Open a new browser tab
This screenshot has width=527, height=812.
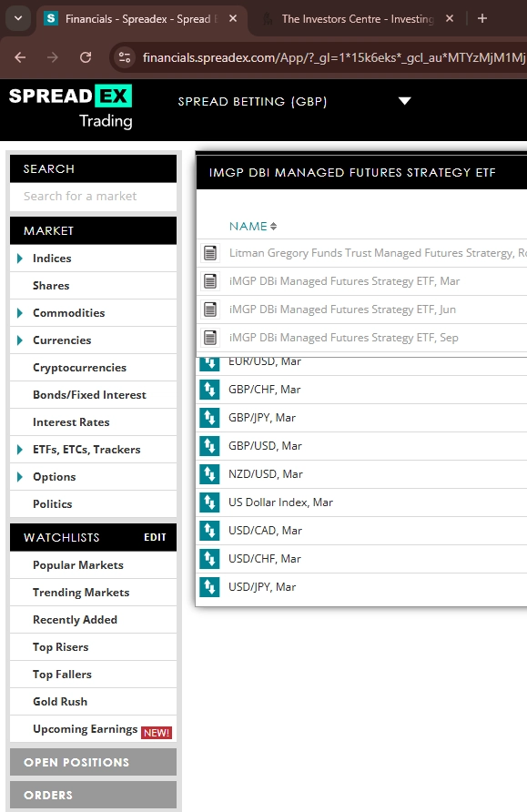(x=482, y=18)
